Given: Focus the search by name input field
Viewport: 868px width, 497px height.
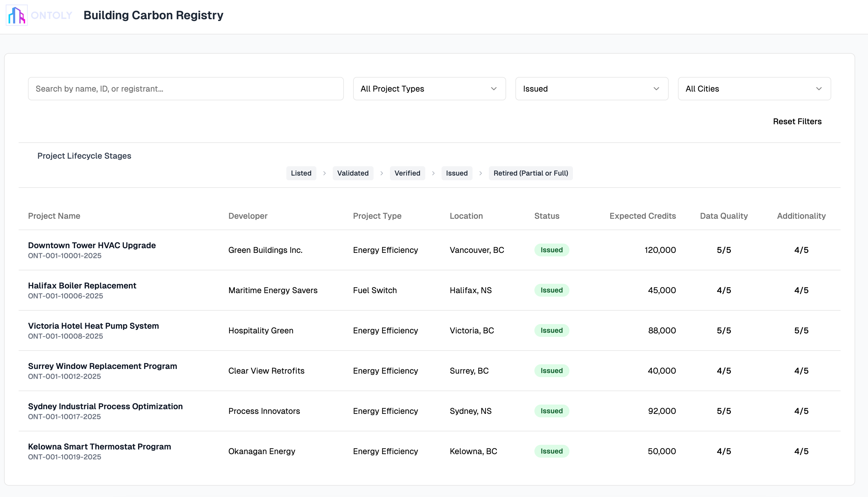Looking at the screenshot, I should coord(185,89).
